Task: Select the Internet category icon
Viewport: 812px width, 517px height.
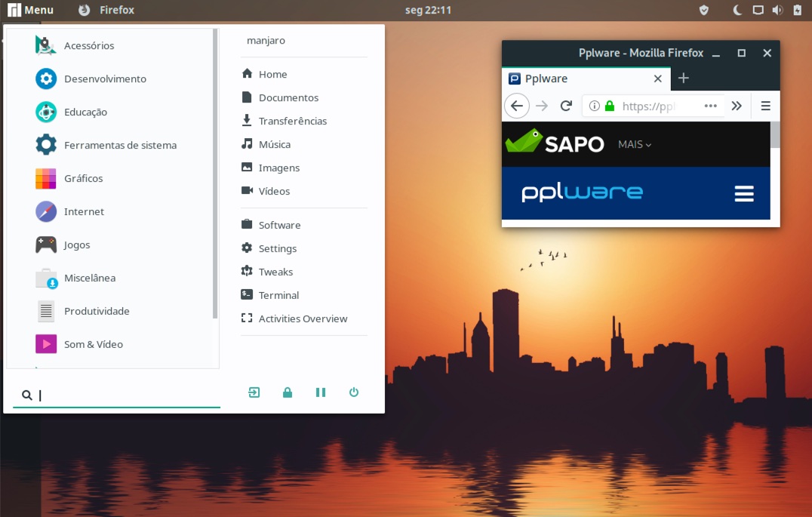Action: pos(46,211)
